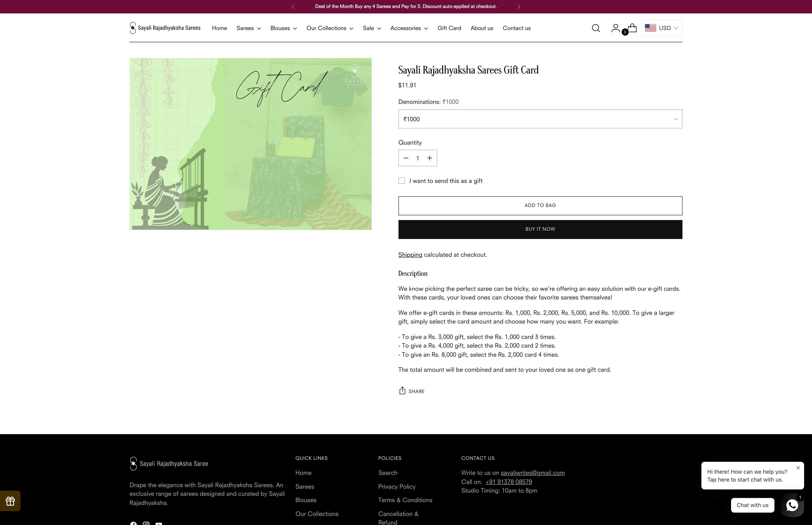Share this gift card product
The width and height of the screenshot is (812, 525).
[x=411, y=391]
